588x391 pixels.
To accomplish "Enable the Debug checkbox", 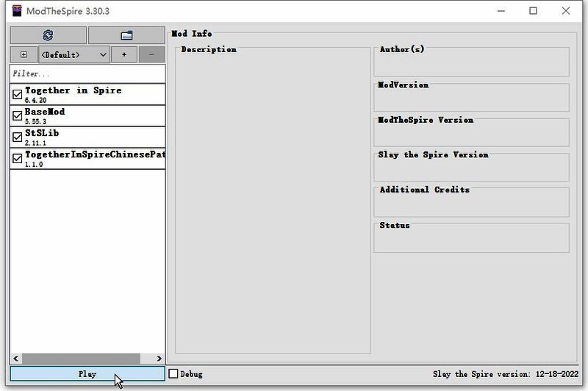I will pyautogui.click(x=173, y=374).
